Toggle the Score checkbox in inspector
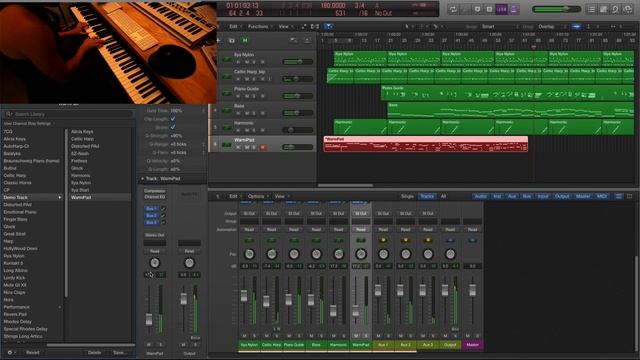The height and width of the screenshot is (360, 640). pos(173,127)
